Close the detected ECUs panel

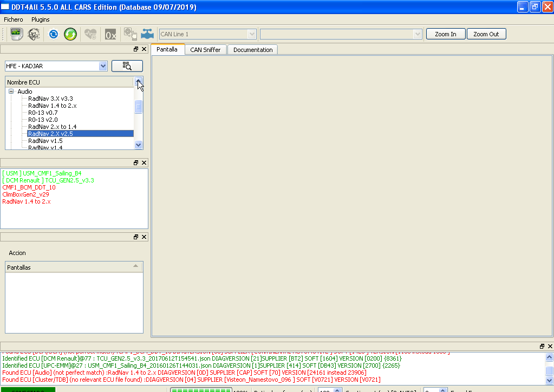coord(144,163)
